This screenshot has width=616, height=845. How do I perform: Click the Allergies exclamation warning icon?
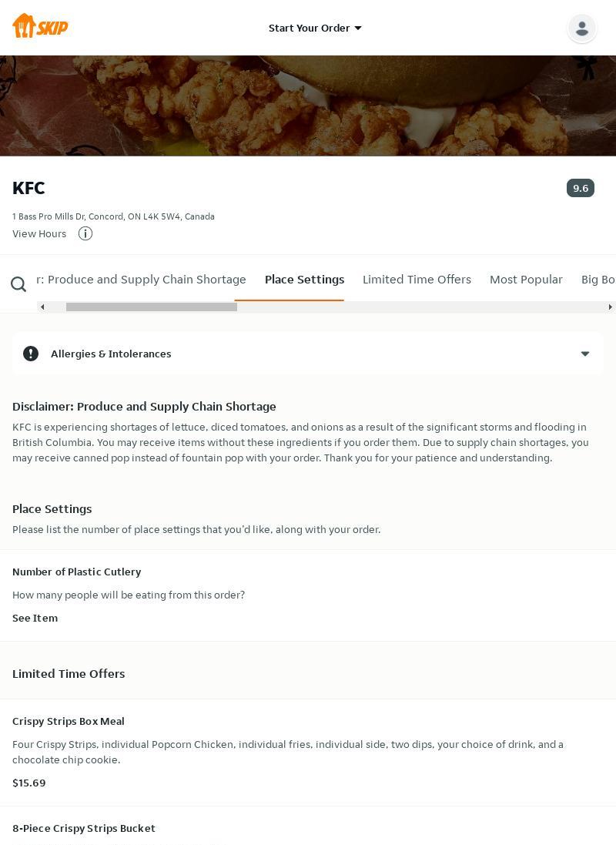tap(31, 354)
